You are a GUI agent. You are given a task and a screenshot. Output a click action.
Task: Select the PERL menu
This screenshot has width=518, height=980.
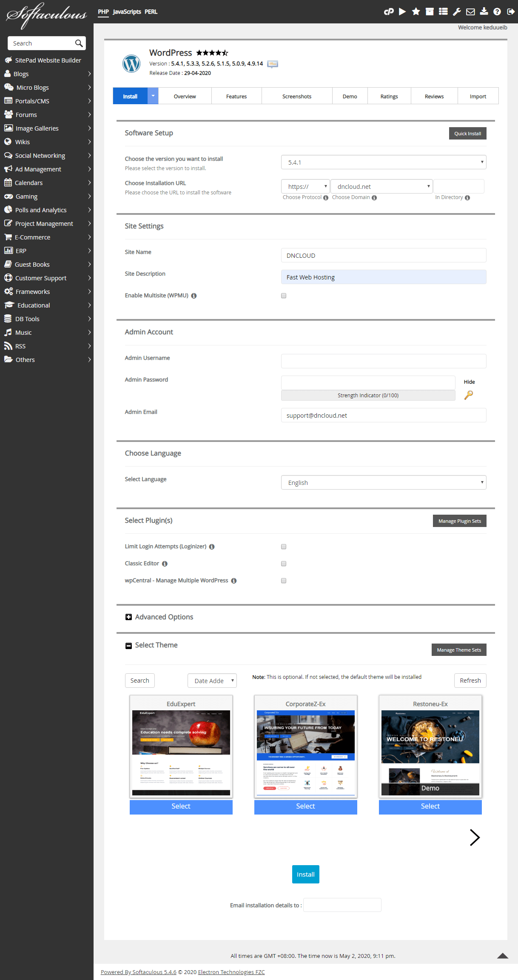[x=151, y=12]
